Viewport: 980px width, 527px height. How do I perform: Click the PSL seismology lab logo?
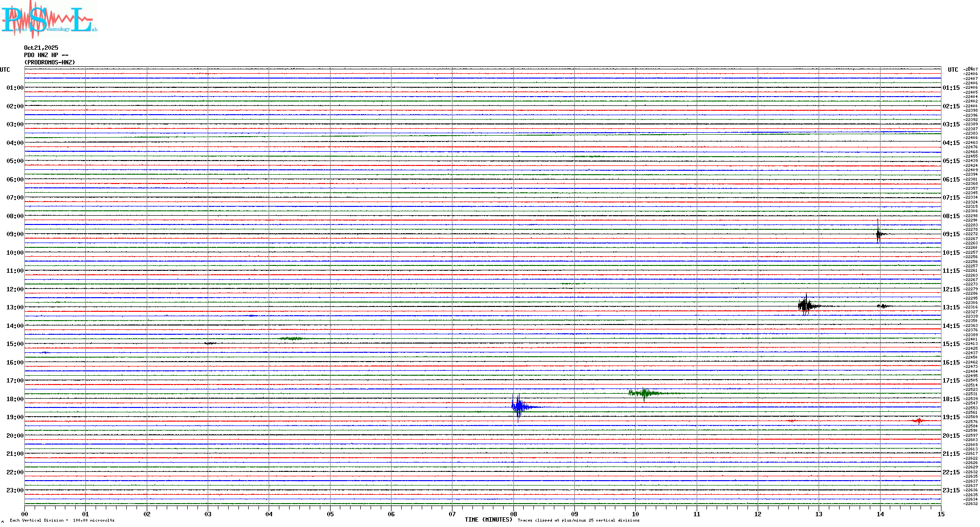coord(49,20)
